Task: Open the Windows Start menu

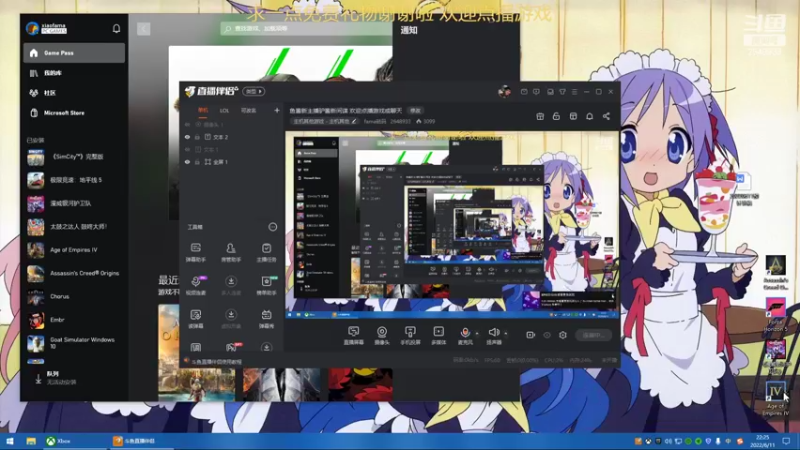Action: coord(9,441)
